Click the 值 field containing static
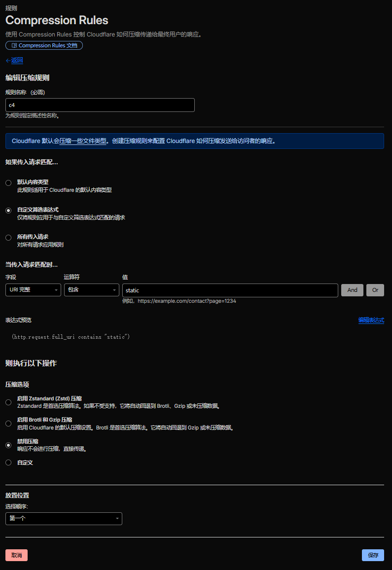392x570 pixels. point(230,290)
